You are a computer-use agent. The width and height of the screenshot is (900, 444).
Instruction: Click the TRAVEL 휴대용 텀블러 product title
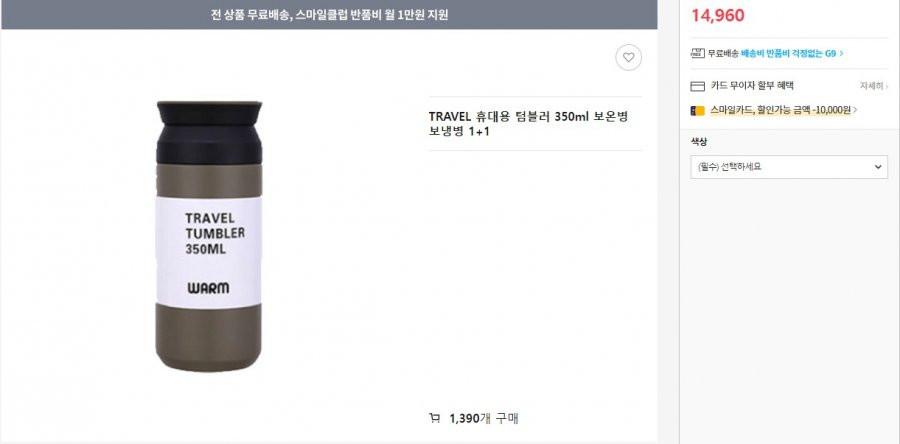(528, 124)
